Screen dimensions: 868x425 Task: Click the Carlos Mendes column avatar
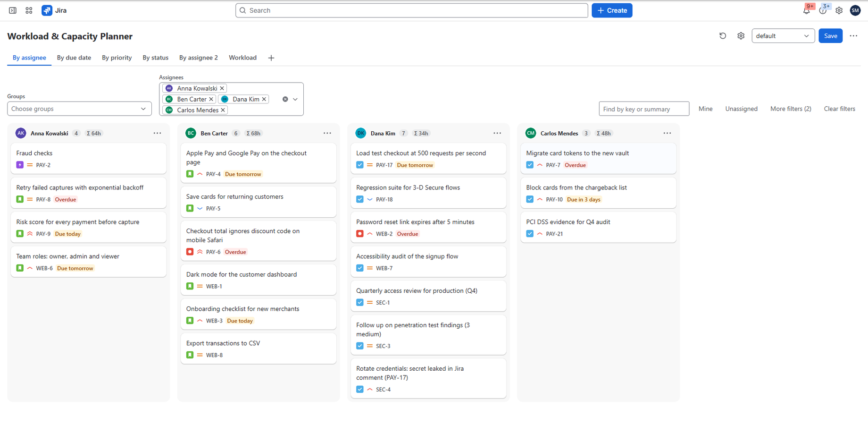coord(531,133)
